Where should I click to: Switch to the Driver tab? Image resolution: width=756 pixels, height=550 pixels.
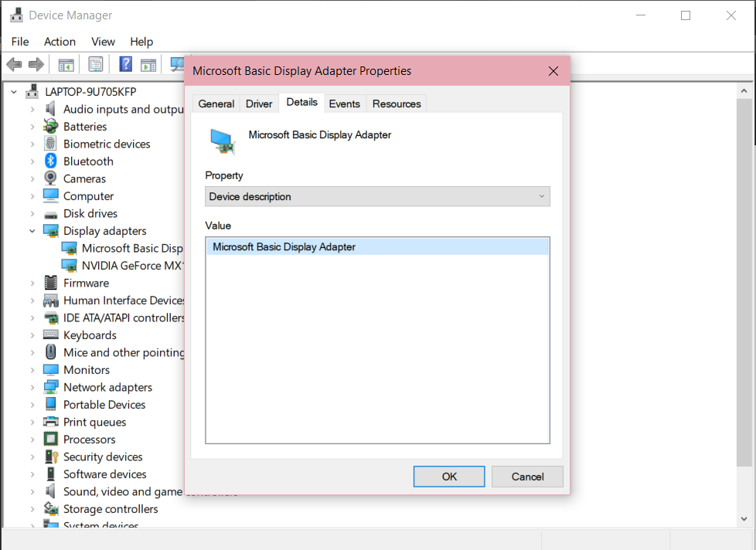point(259,104)
